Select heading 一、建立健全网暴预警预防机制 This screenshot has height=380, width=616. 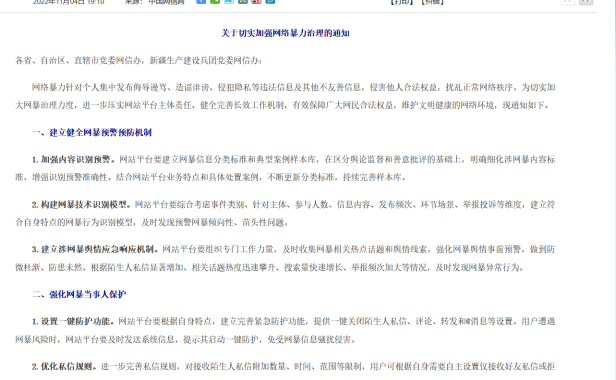click(92, 132)
